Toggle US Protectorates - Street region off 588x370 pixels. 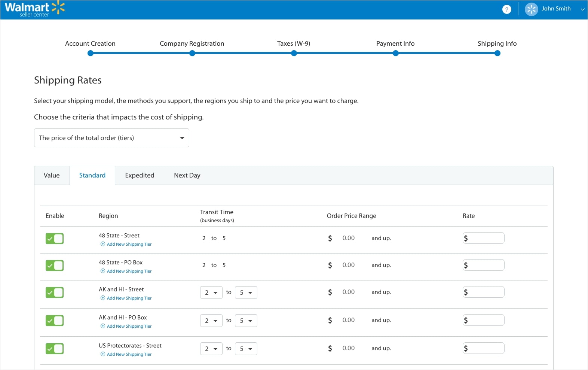point(55,349)
